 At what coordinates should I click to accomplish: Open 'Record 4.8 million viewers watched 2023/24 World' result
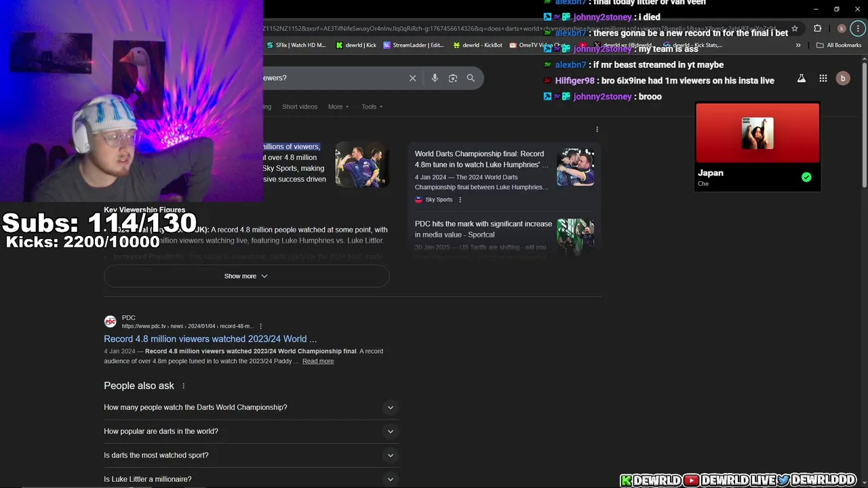tap(210, 339)
